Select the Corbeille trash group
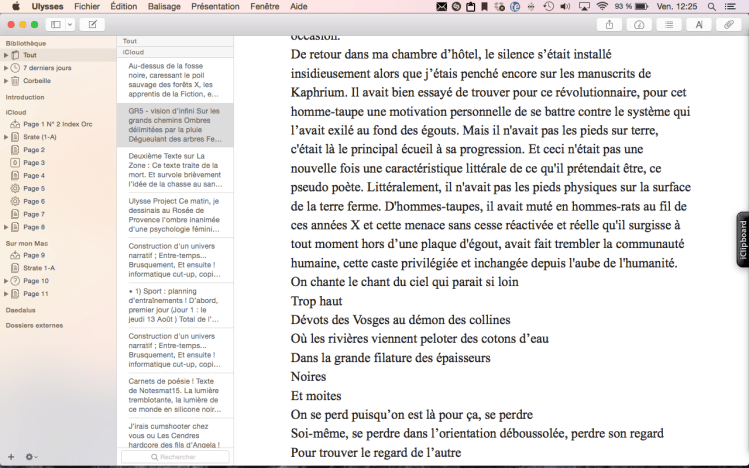 36,80
